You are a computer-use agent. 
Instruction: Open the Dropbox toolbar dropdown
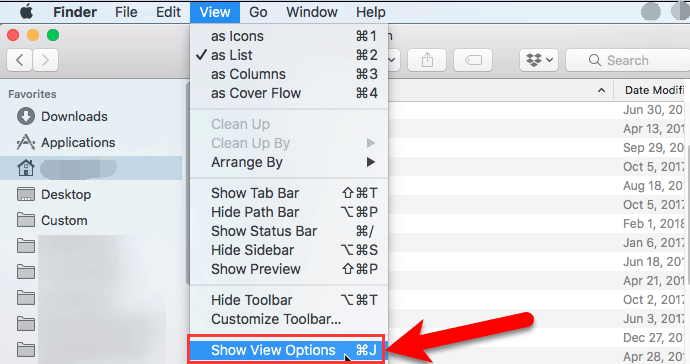pyautogui.click(x=539, y=60)
